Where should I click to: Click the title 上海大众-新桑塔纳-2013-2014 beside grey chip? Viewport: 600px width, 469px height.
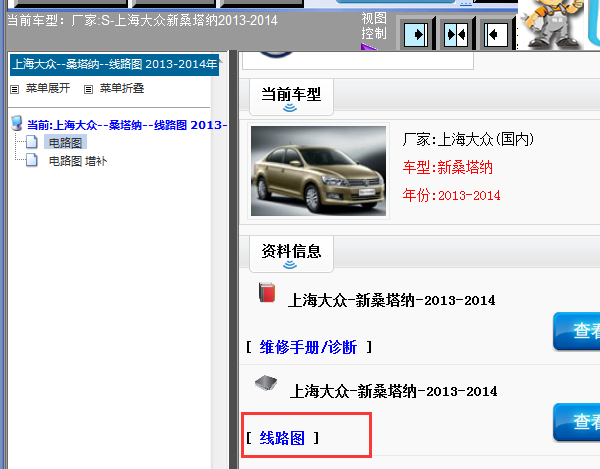click(393, 391)
